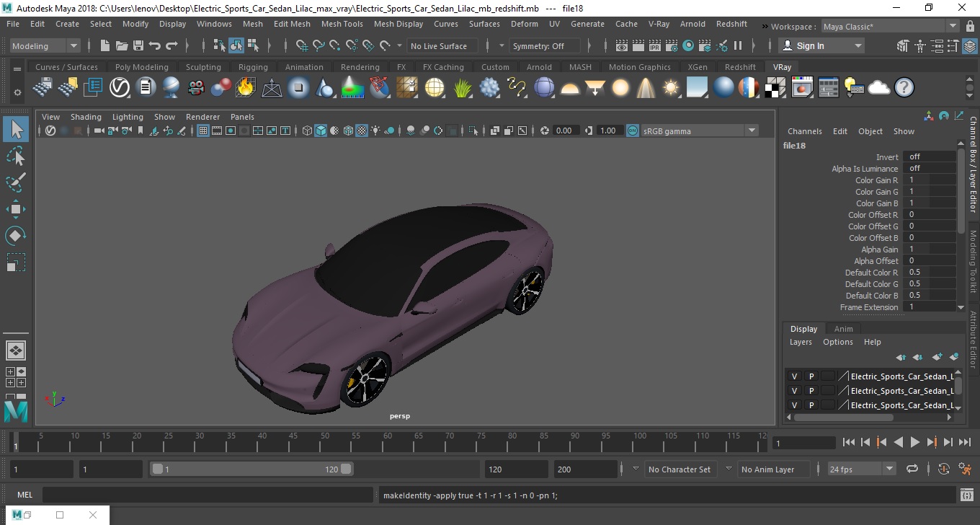Click the V-Ray camera shelf icon
Image resolution: width=980 pixels, height=525 pixels.
(x=196, y=88)
